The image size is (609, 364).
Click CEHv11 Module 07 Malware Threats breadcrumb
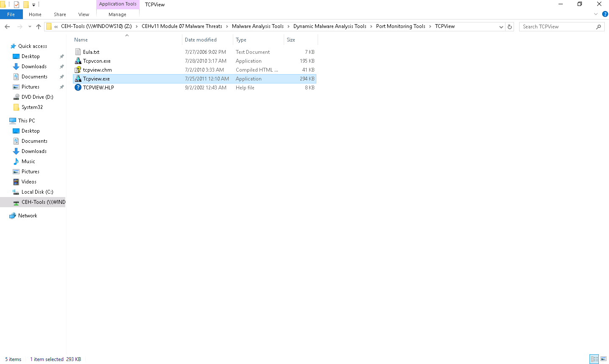[182, 26]
